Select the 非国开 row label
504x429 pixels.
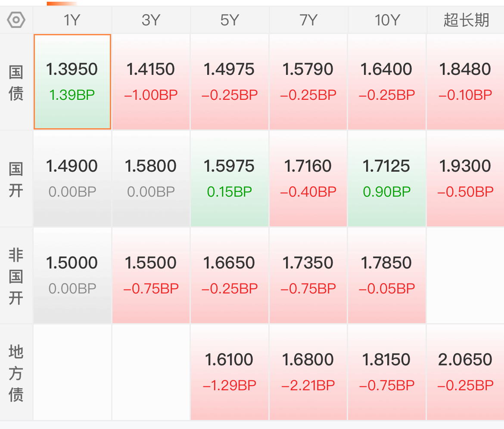click(16, 276)
